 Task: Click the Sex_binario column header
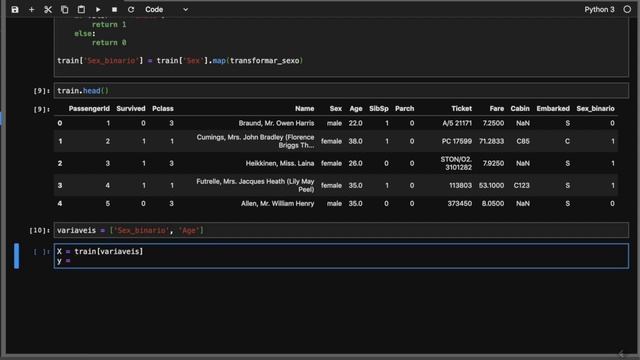point(595,109)
